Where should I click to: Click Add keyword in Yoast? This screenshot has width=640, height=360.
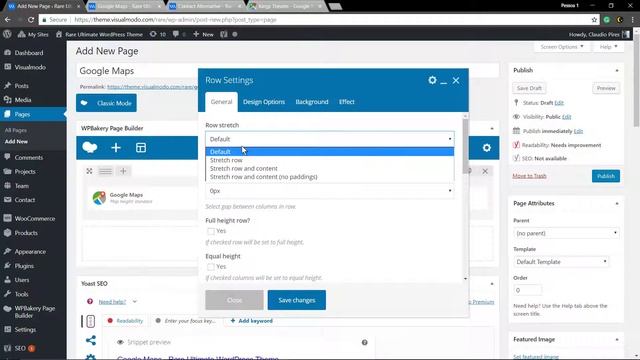point(251,321)
